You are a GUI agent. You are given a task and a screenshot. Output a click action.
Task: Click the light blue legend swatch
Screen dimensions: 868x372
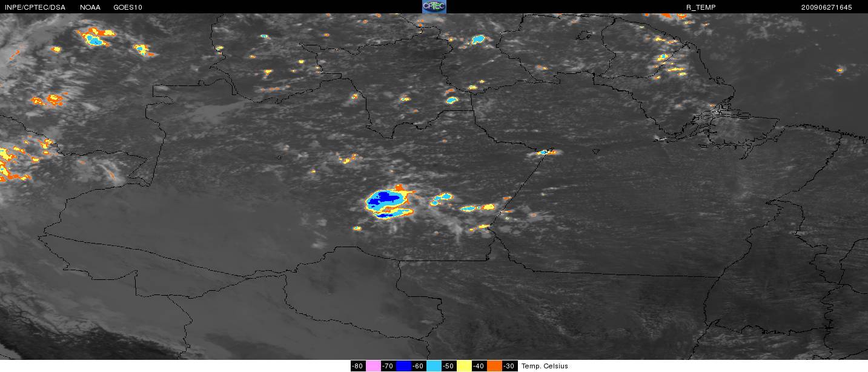(x=434, y=366)
